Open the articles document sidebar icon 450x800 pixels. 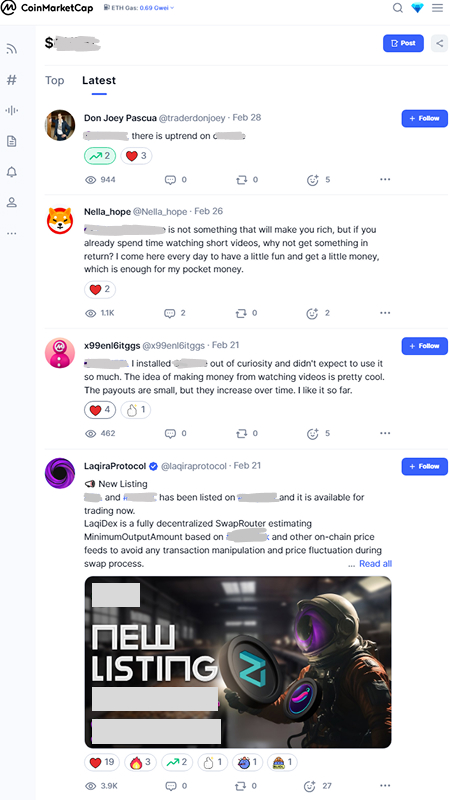12,141
